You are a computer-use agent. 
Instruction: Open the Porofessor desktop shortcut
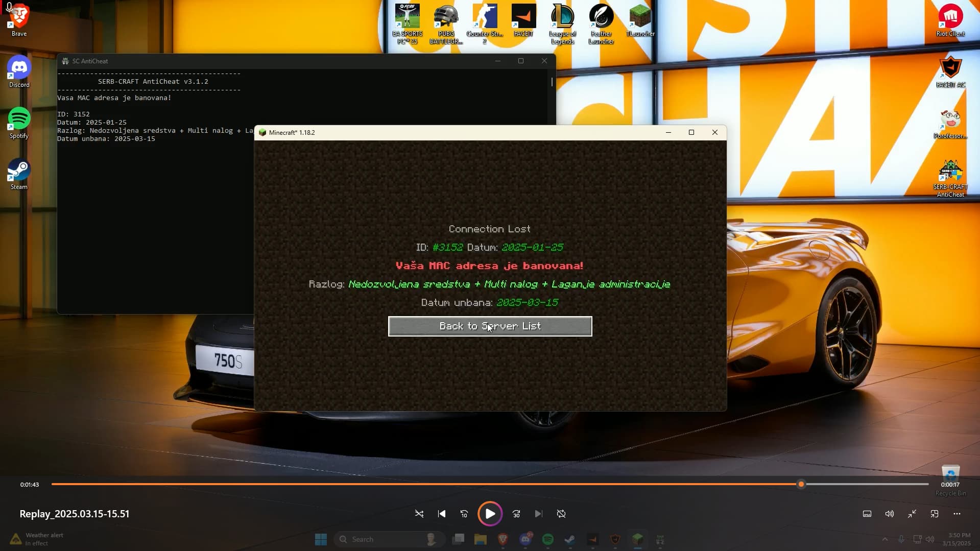pos(950,123)
